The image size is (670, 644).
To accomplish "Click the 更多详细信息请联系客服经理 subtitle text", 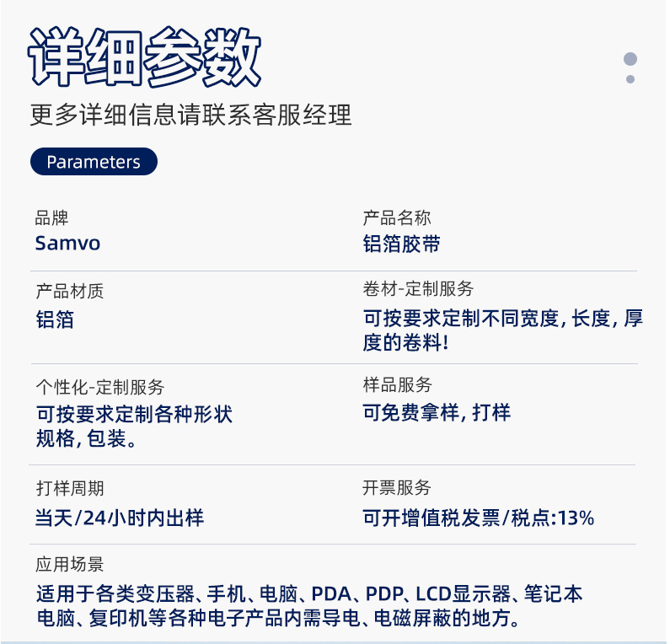I will pyautogui.click(x=190, y=115).
